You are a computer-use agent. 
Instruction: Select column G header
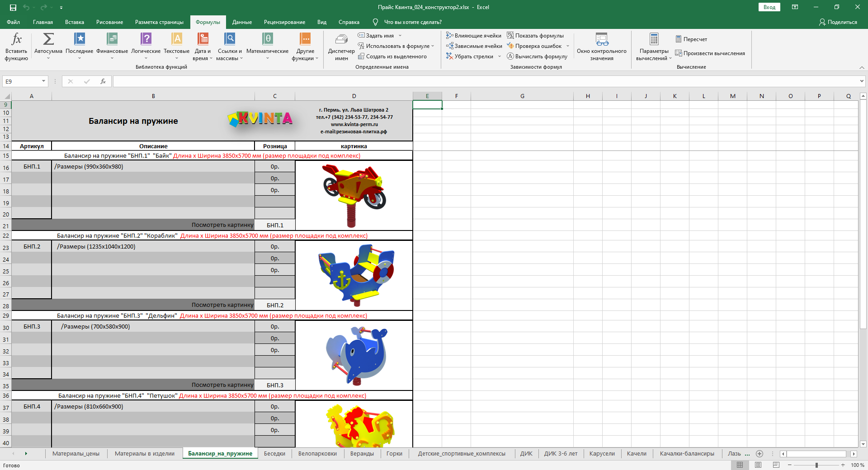[x=522, y=96]
